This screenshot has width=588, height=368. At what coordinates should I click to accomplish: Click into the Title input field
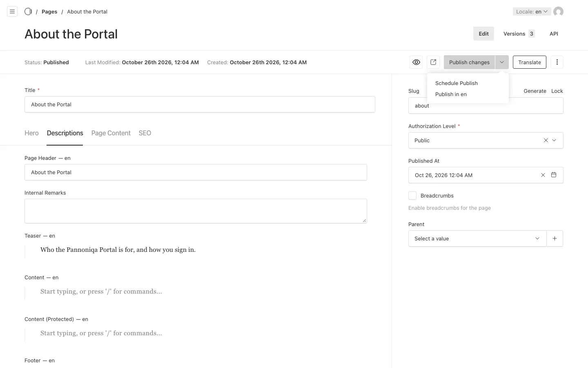[200, 104]
